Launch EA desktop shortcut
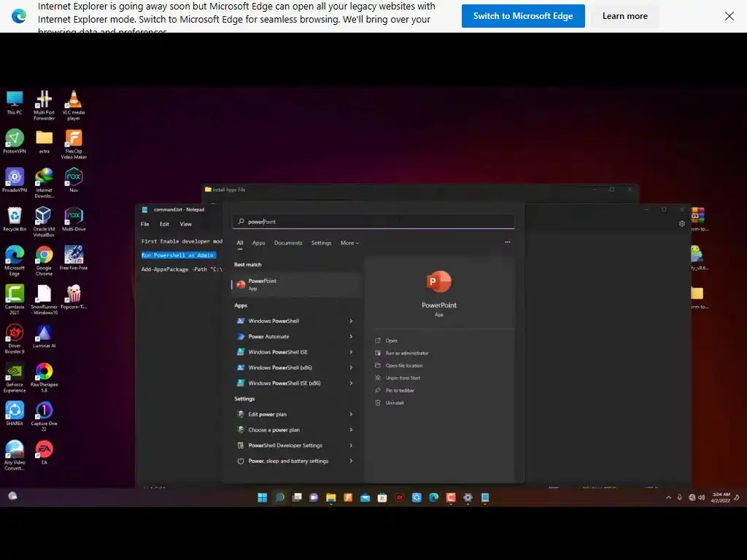 44,452
